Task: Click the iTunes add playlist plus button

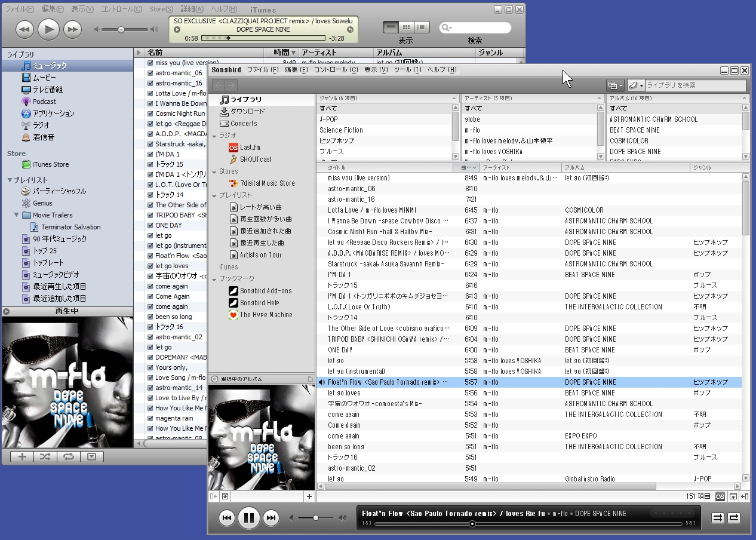Action: click(x=22, y=457)
